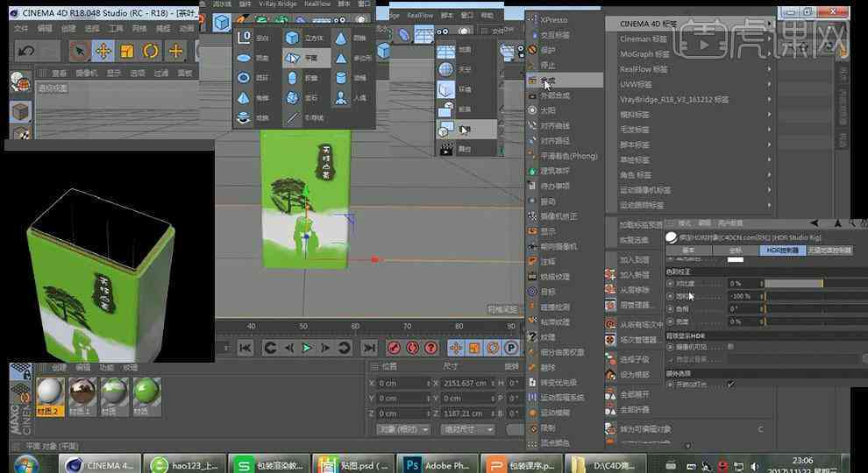Choose the guide line (引导线) icon

pyautogui.click(x=292, y=117)
